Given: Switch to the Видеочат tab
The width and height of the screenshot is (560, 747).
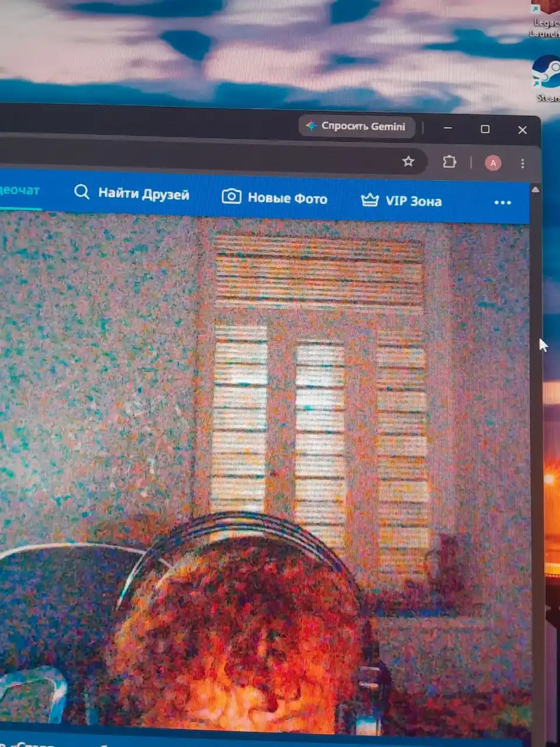Looking at the screenshot, I should click(20, 190).
